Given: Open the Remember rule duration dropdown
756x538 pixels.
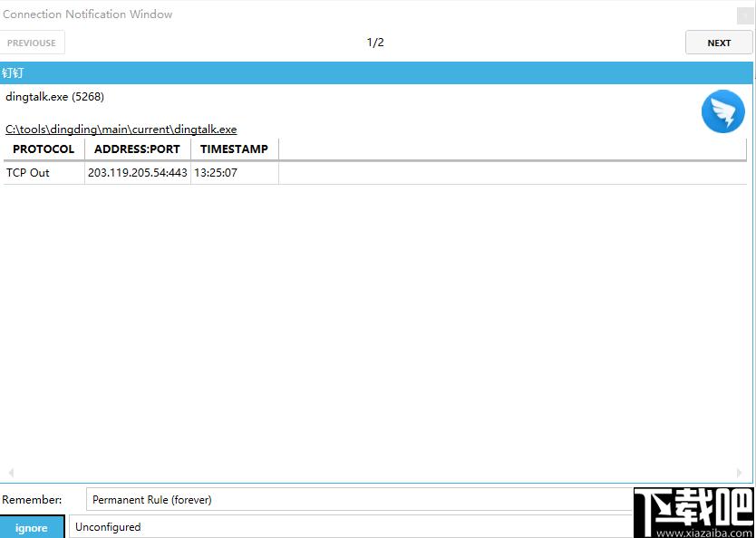Looking at the screenshot, I should point(363,499).
